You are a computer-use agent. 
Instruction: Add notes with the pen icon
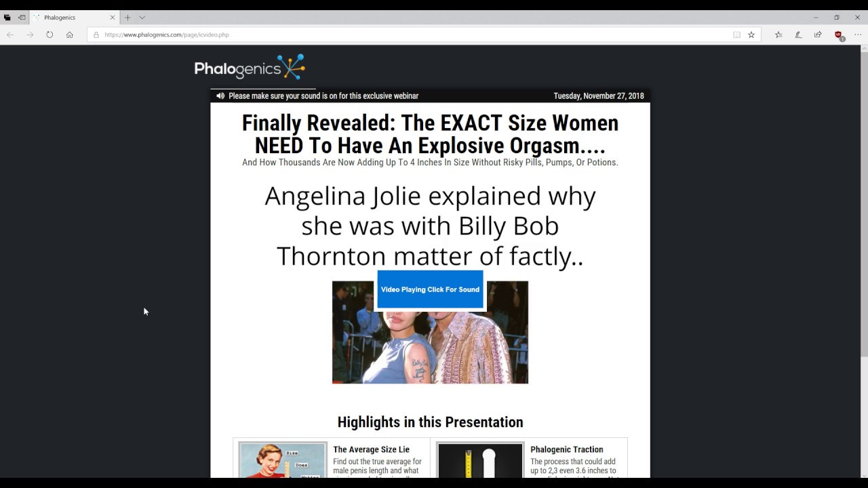point(798,35)
